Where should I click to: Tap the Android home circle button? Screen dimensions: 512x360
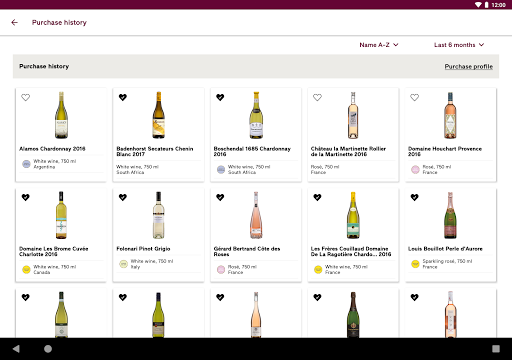[x=48, y=349]
